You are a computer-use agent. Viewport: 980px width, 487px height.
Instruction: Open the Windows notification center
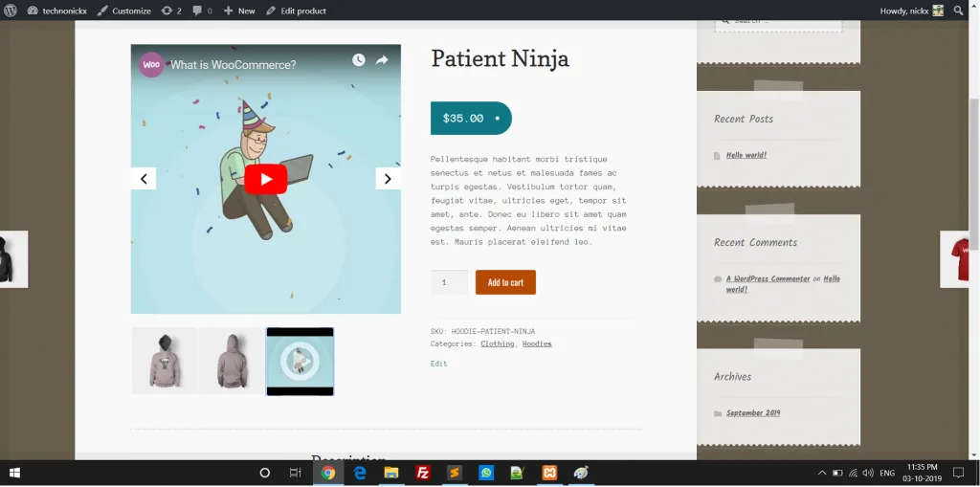pyautogui.click(x=959, y=474)
